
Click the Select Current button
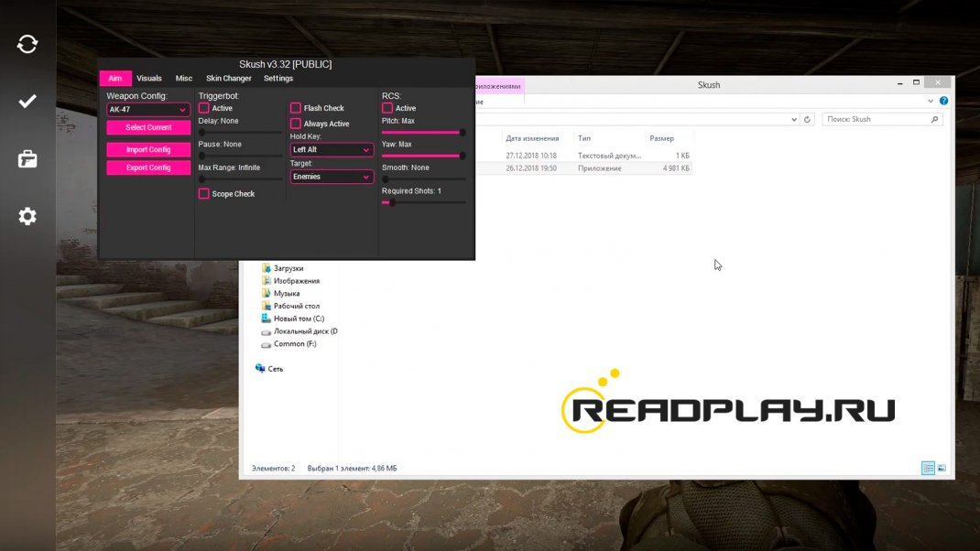(x=148, y=127)
